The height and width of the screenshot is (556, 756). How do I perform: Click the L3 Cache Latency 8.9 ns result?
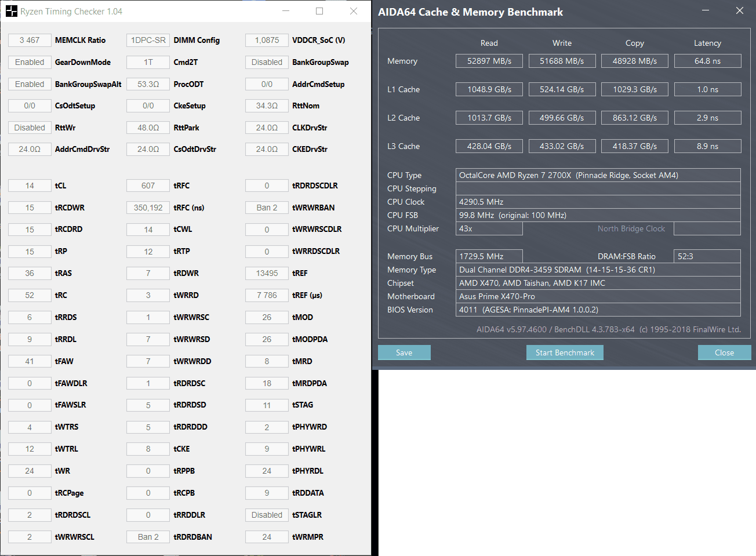coord(707,146)
